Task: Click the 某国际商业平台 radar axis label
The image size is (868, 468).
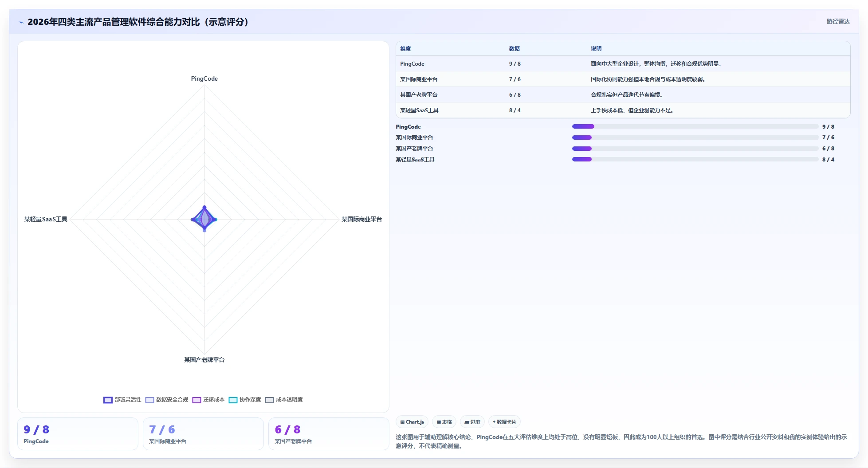Action: (361, 219)
